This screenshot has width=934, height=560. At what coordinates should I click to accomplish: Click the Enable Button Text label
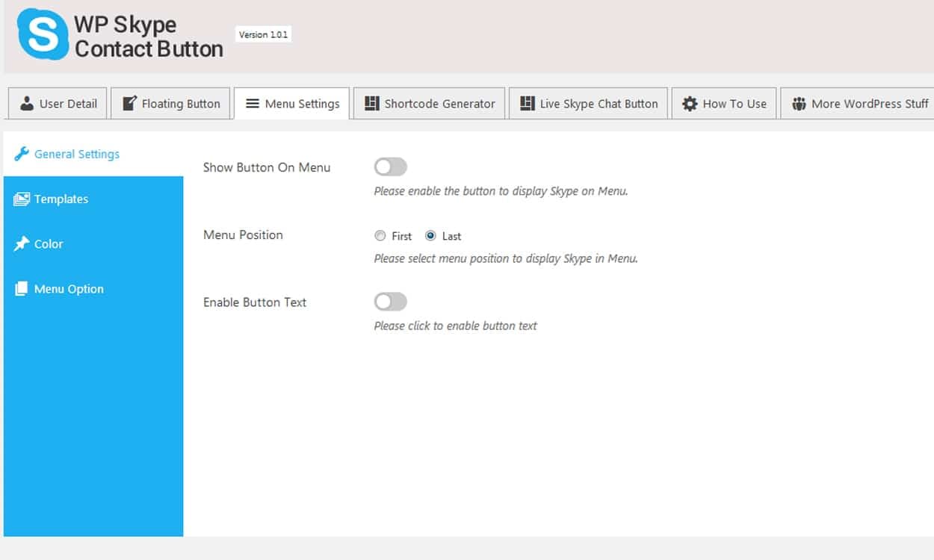pyautogui.click(x=255, y=302)
